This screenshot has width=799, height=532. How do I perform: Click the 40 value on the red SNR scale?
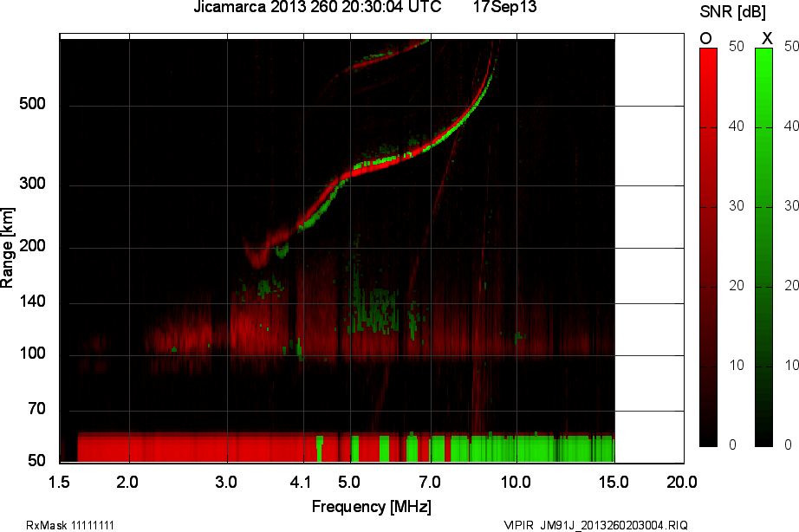coord(737,126)
